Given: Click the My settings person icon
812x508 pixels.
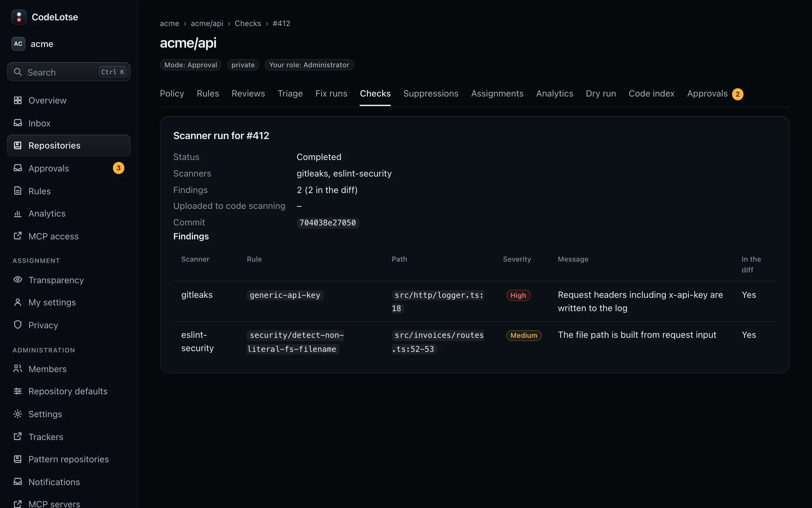Looking at the screenshot, I should coord(18,302).
